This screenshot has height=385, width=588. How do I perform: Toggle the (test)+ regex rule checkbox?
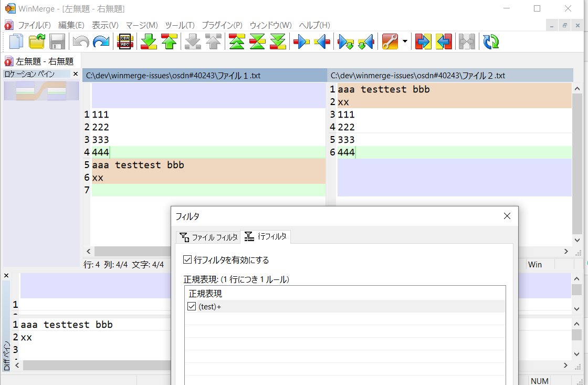pyautogui.click(x=192, y=307)
